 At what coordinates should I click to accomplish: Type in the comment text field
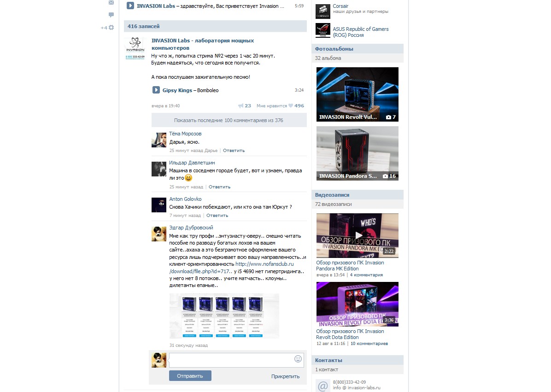point(230,360)
